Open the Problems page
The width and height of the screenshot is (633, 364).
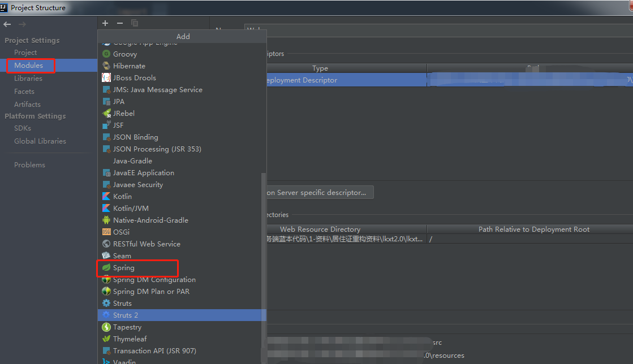tap(29, 164)
